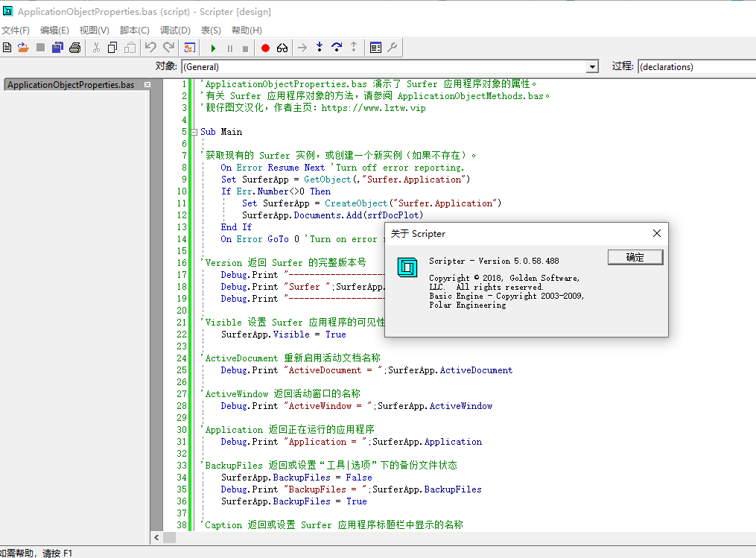Undo the last edit
This screenshot has height=558, width=756.
click(x=151, y=47)
